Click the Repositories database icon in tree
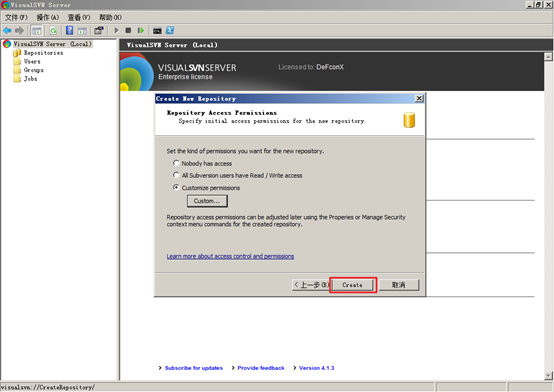The height and width of the screenshot is (392, 554). tap(17, 53)
